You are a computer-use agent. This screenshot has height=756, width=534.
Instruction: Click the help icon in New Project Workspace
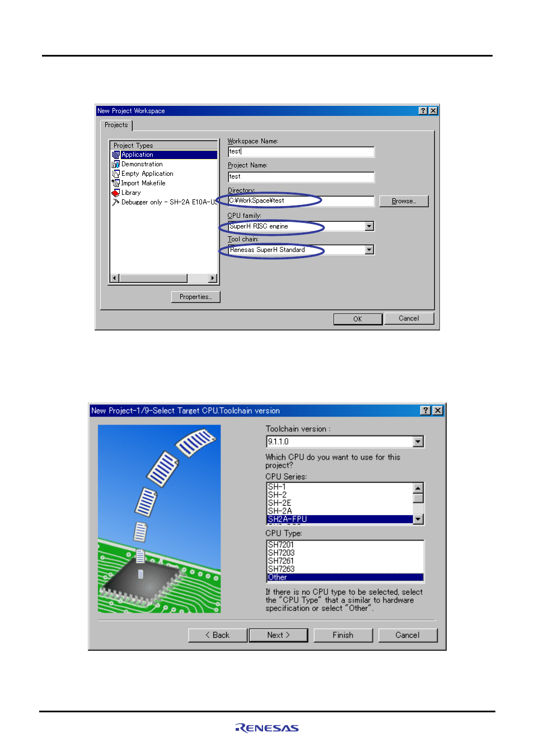pyautogui.click(x=423, y=111)
